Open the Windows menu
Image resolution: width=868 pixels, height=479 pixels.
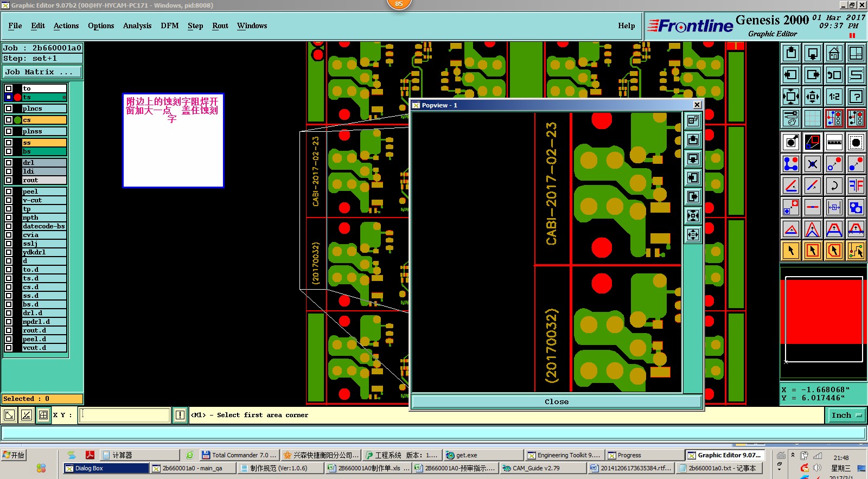pyautogui.click(x=252, y=25)
